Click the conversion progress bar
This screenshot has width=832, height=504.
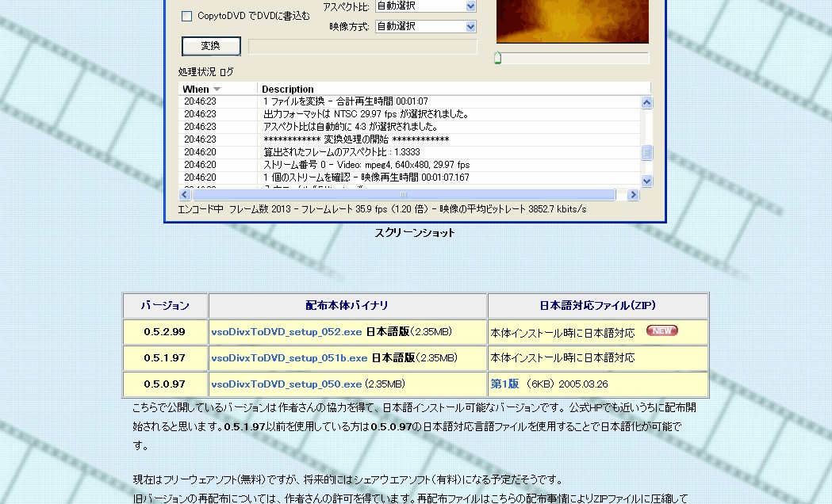coord(362,47)
